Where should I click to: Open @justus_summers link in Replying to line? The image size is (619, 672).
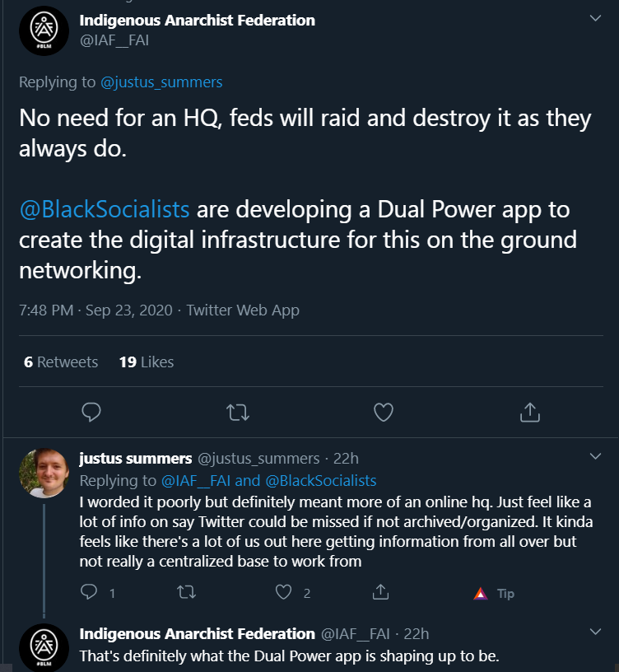161,82
